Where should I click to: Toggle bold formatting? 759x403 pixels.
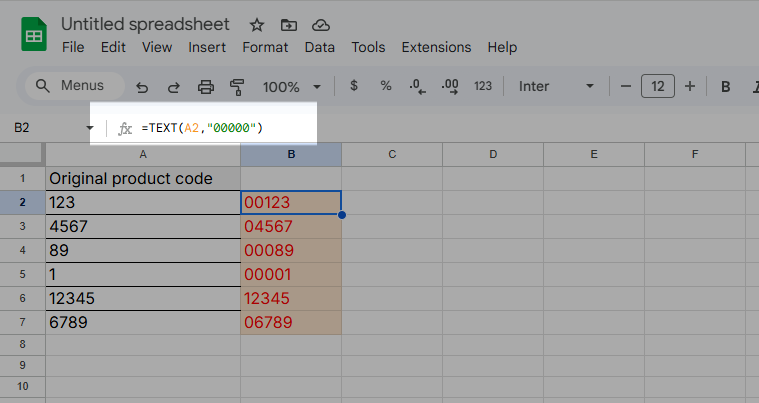pos(726,87)
